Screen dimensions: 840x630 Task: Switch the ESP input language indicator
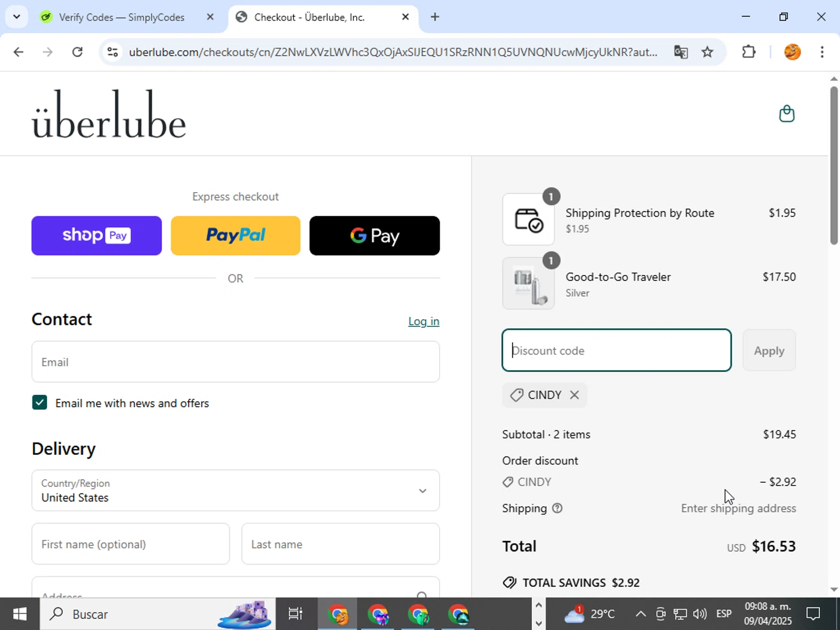tap(724, 614)
